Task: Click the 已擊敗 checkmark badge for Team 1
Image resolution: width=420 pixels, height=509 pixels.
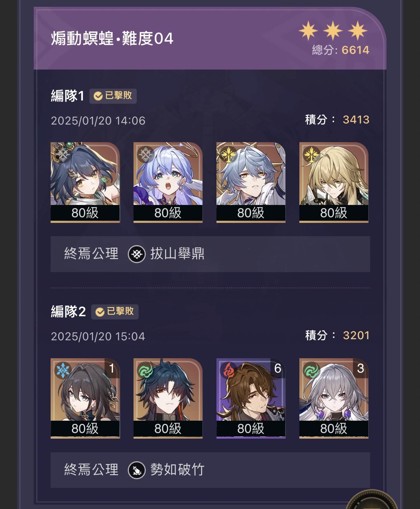Action: tap(113, 96)
